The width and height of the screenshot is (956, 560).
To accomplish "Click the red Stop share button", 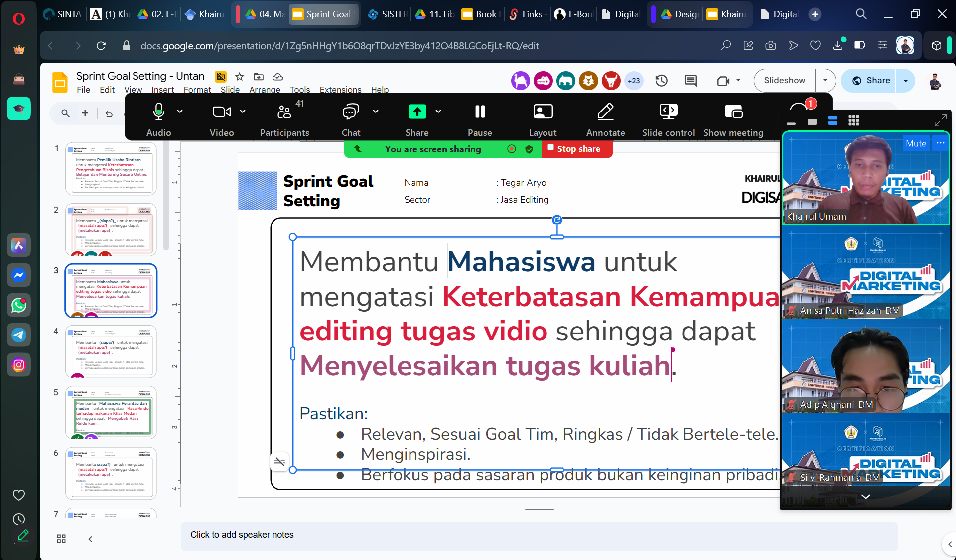I will [576, 149].
